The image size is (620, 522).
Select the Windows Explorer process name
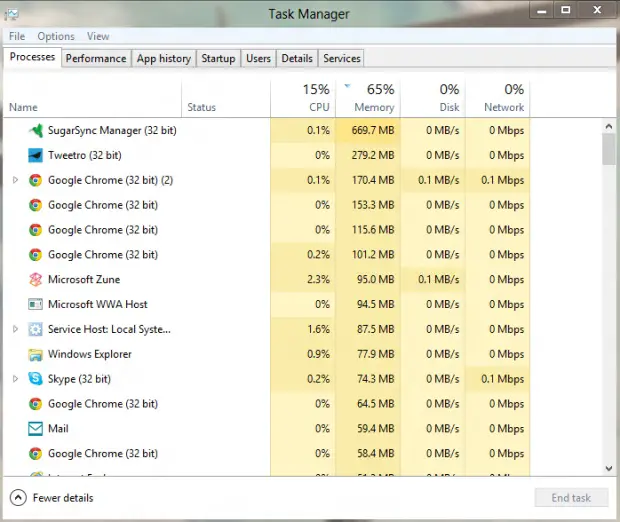point(90,354)
